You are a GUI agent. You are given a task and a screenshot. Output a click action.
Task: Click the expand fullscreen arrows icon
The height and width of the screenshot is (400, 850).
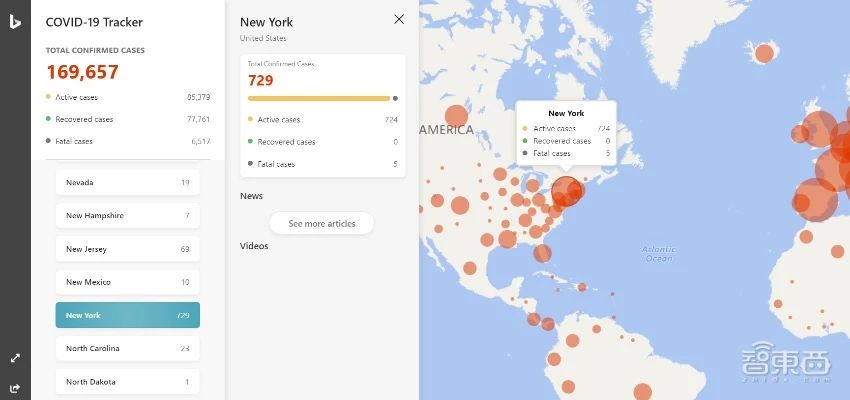(x=15, y=357)
